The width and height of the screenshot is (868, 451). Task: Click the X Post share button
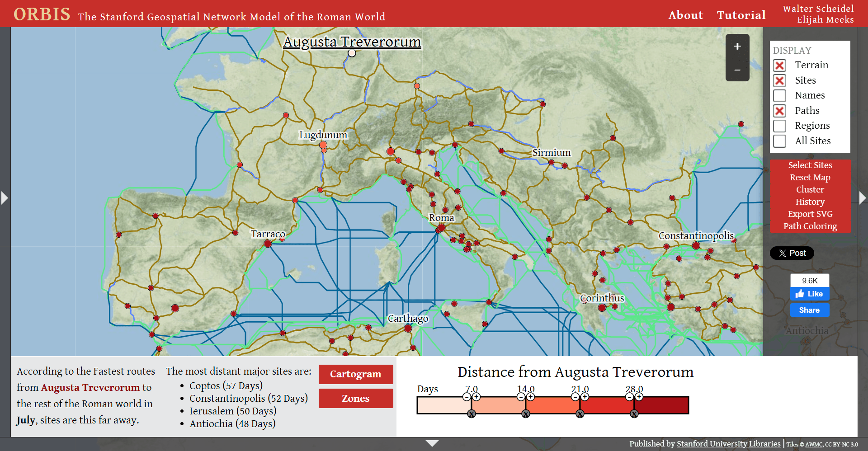pos(792,253)
